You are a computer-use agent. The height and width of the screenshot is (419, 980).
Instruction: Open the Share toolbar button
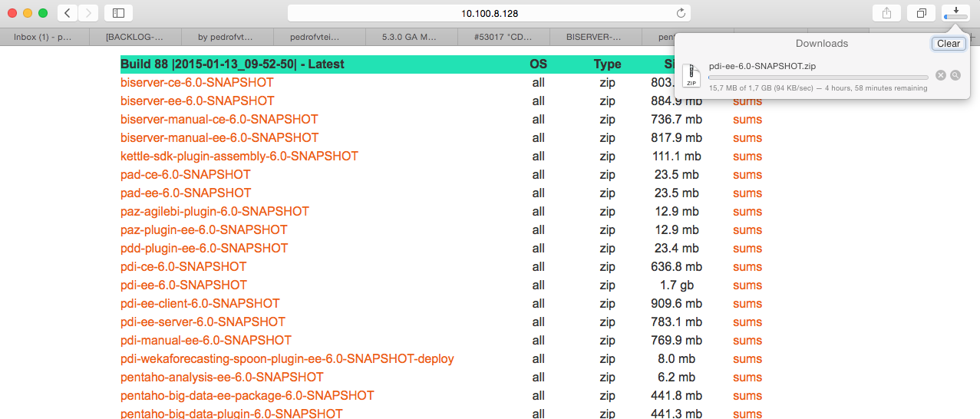pos(886,13)
